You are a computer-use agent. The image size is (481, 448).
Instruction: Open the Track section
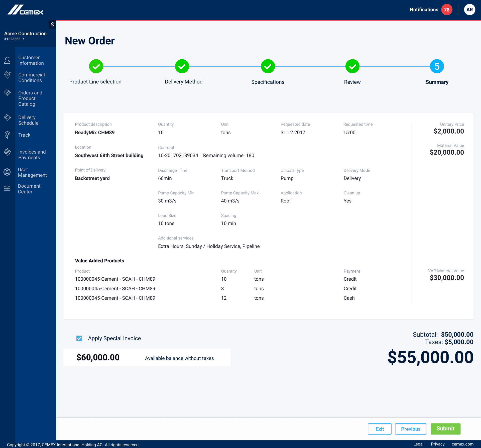(24, 135)
